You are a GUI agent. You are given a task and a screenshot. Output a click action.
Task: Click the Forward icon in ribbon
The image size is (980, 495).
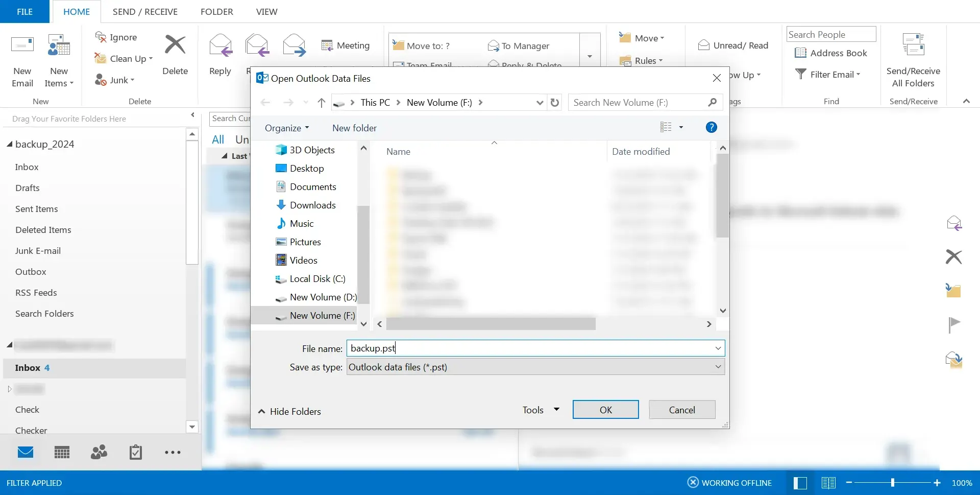(295, 45)
